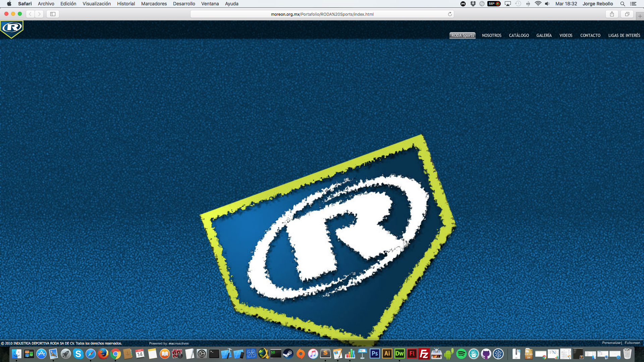Open the VIDEOS section

(566, 36)
